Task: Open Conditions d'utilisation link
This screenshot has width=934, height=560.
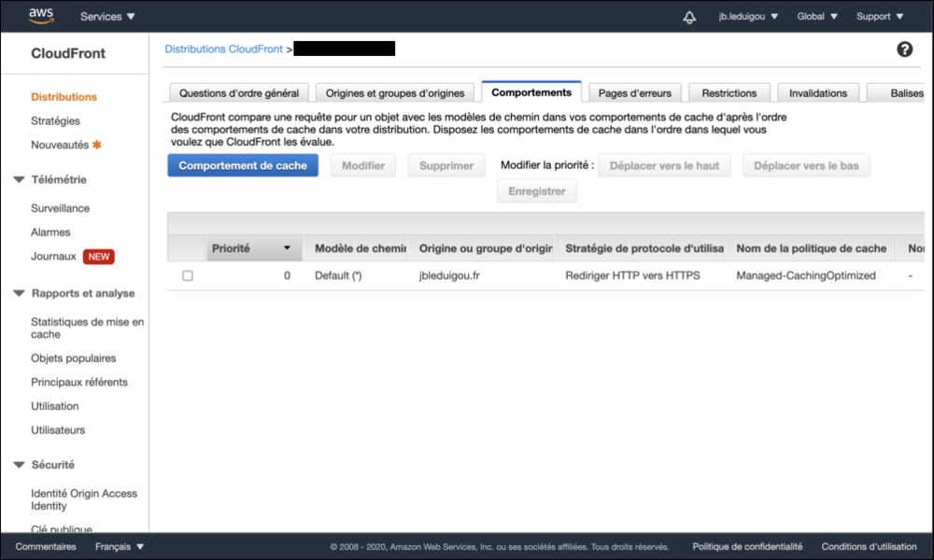Action: [x=869, y=546]
